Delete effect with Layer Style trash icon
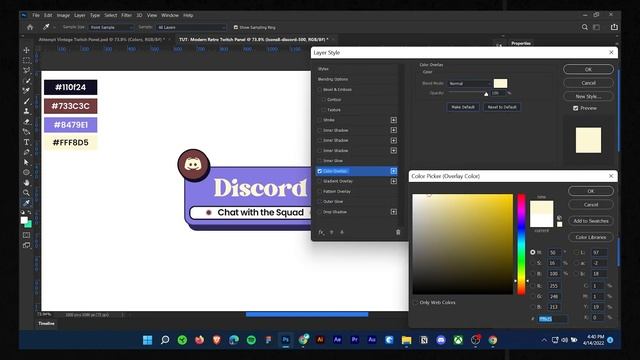This screenshot has height=360, width=640. [398, 232]
